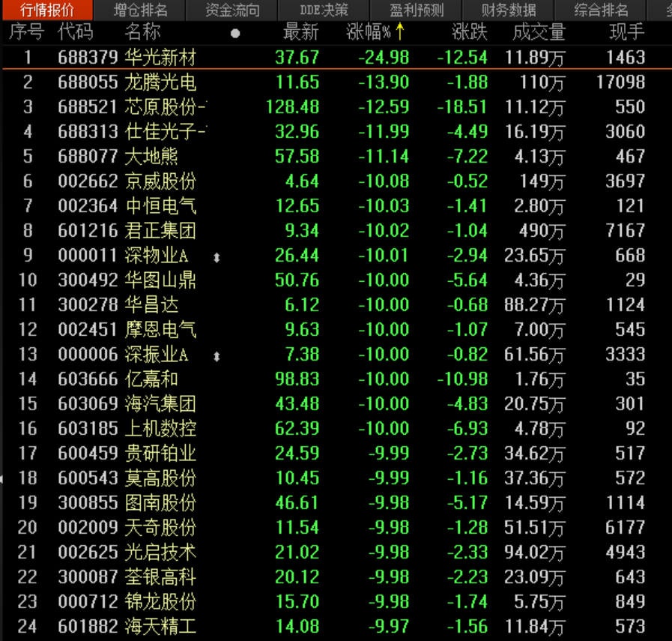Image resolution: width=672 pixels, height=641 pixels.
Task: Click stock code 688379
Action: pyautogui.click(x=88, y=58)
